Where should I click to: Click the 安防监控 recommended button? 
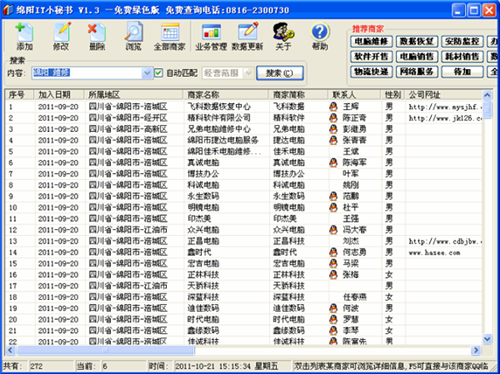click(x=462, y=41)
